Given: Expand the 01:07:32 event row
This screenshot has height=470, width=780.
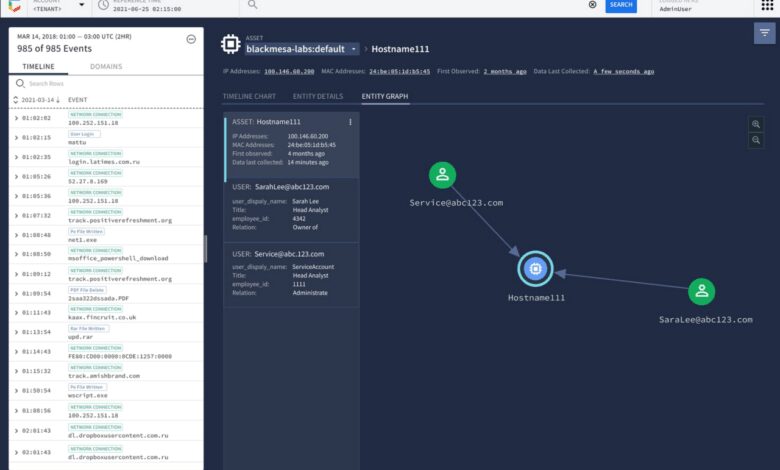Looking at the screenshot, I should (x=16, y=215).
